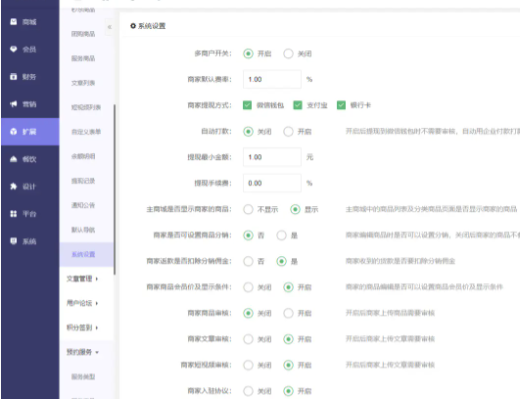Open the 商城 (Mall) sidebar icon
The image size is (520, 399).
[13, 22]
